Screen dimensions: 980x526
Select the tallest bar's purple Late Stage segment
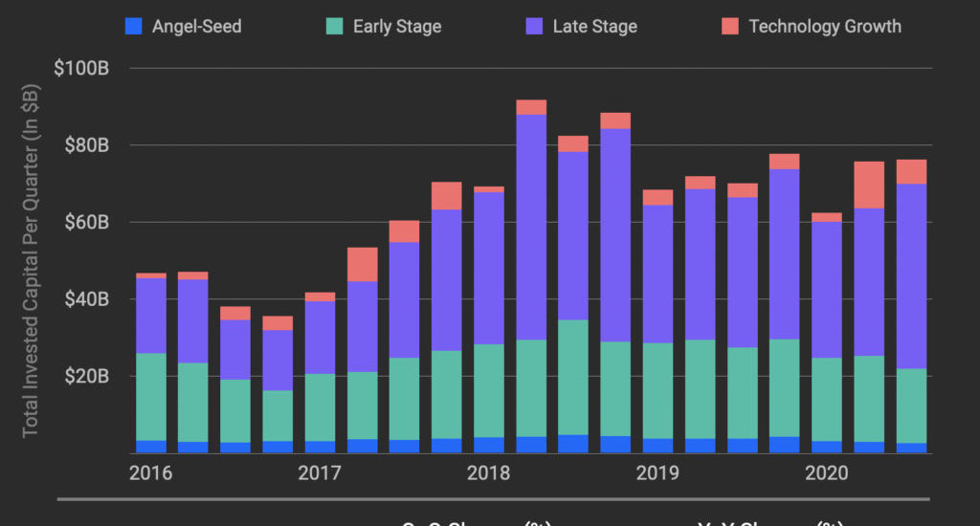(x=530, y=227)
